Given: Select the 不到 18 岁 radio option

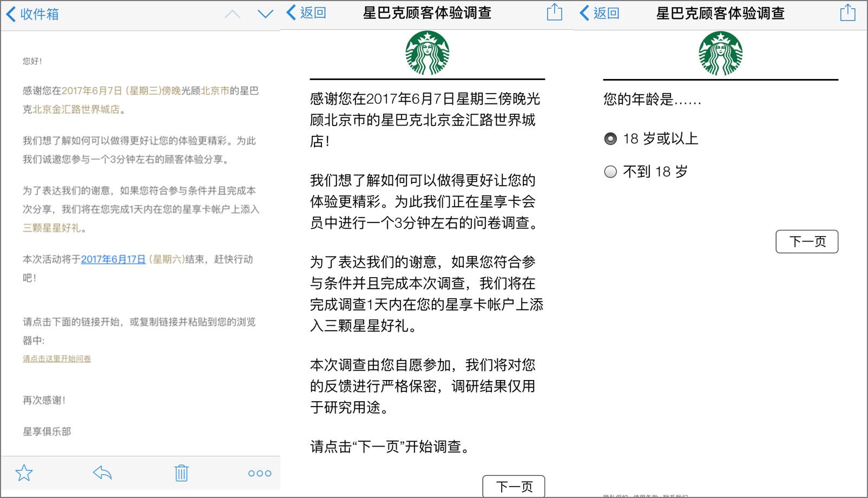Looking at the screenshot, I should pos(610,172).
